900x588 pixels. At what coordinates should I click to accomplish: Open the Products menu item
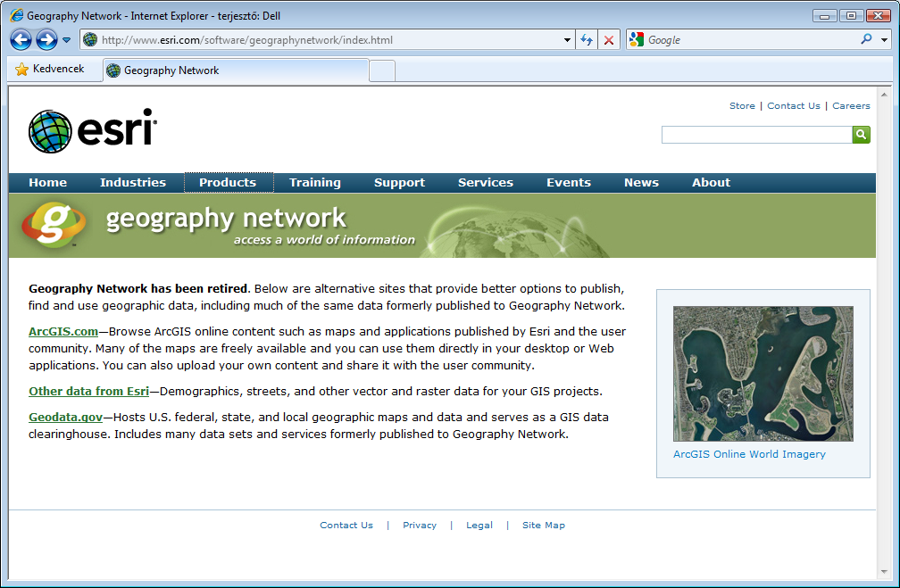coord(228,182)
